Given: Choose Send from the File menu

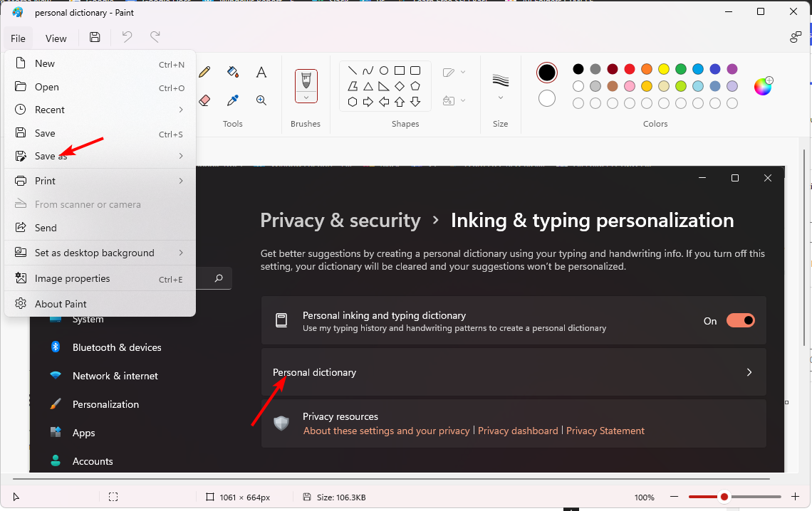Looking at the screenshot, I should pyautogui.click(x=100, y=228).
